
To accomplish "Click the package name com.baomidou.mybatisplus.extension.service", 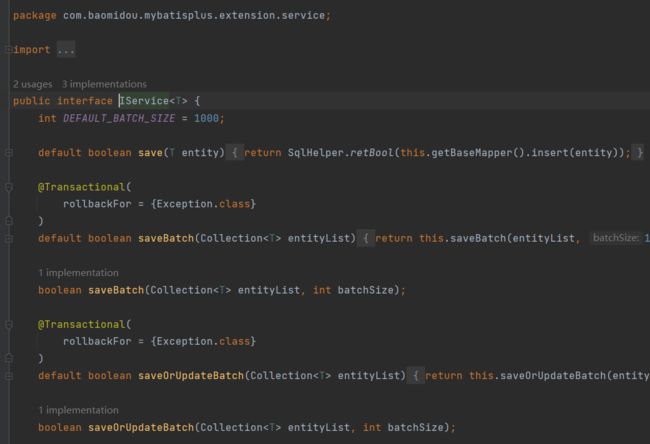I will (194, 16).
